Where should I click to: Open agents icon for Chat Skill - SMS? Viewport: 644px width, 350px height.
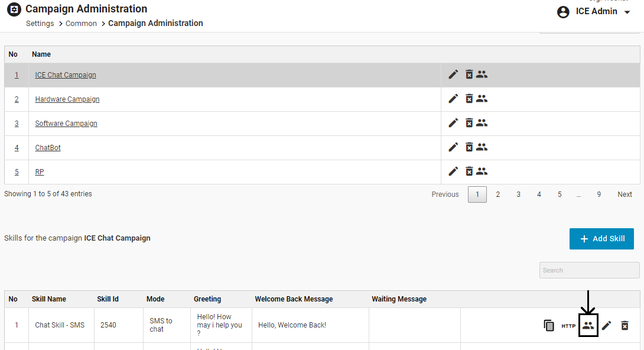coord(588,325)
